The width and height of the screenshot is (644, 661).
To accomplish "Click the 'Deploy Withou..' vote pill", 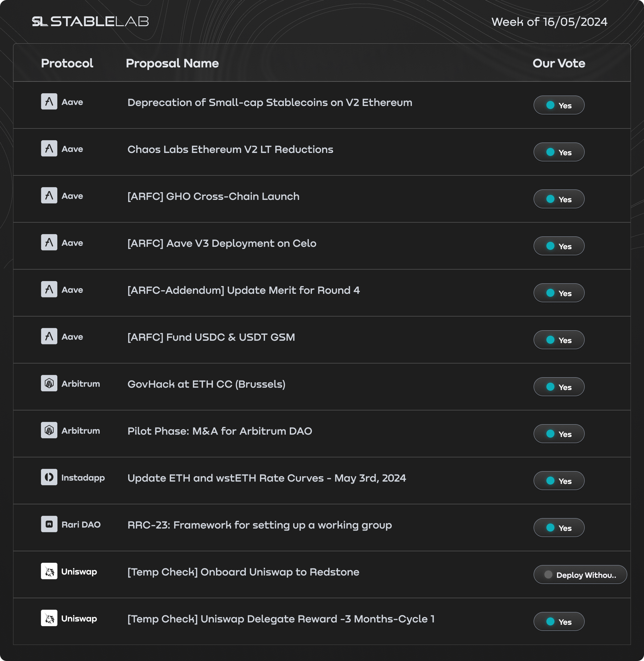I will click(580, 575).
